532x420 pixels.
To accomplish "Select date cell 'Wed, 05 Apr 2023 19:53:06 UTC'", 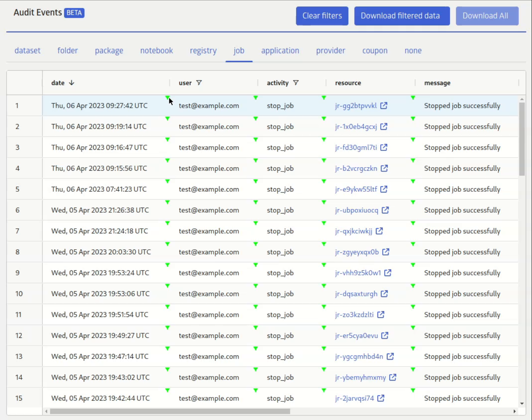I will [100, 294].
